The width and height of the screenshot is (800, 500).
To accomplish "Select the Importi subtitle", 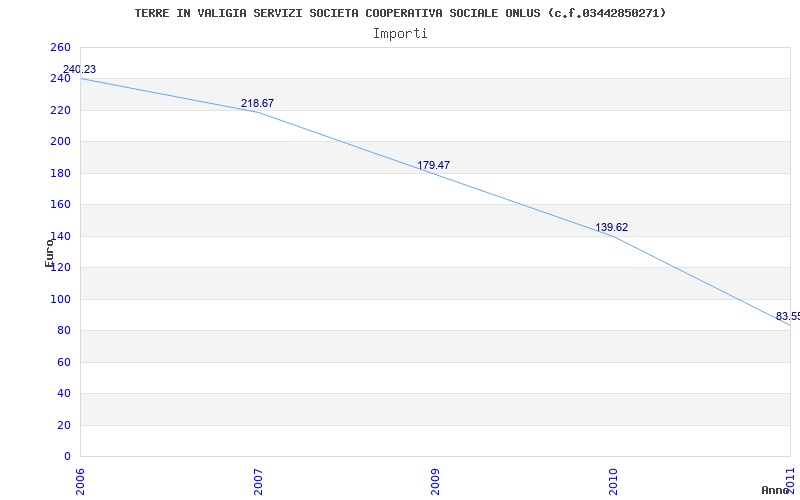I will [400, 34].
